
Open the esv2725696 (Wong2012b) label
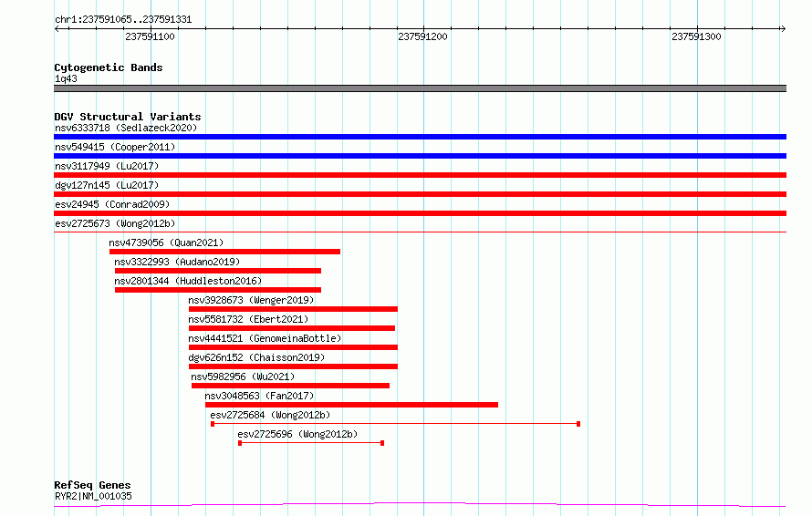point(297,434)
